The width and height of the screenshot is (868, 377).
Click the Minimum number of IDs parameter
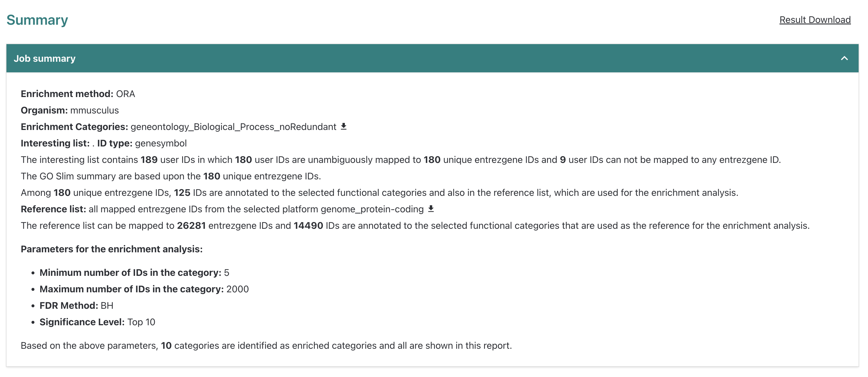click(134, 273)
